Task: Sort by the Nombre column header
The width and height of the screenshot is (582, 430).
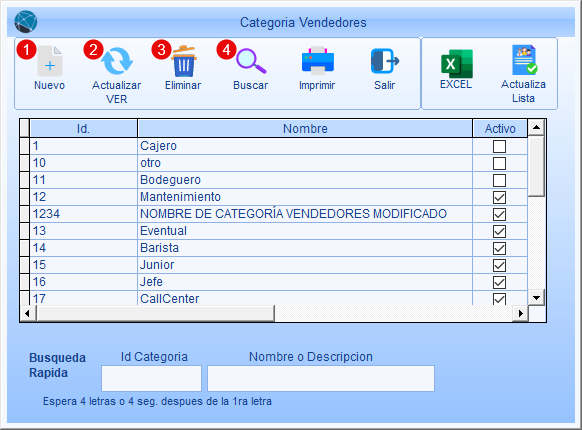Action: [x=305, y=128]
